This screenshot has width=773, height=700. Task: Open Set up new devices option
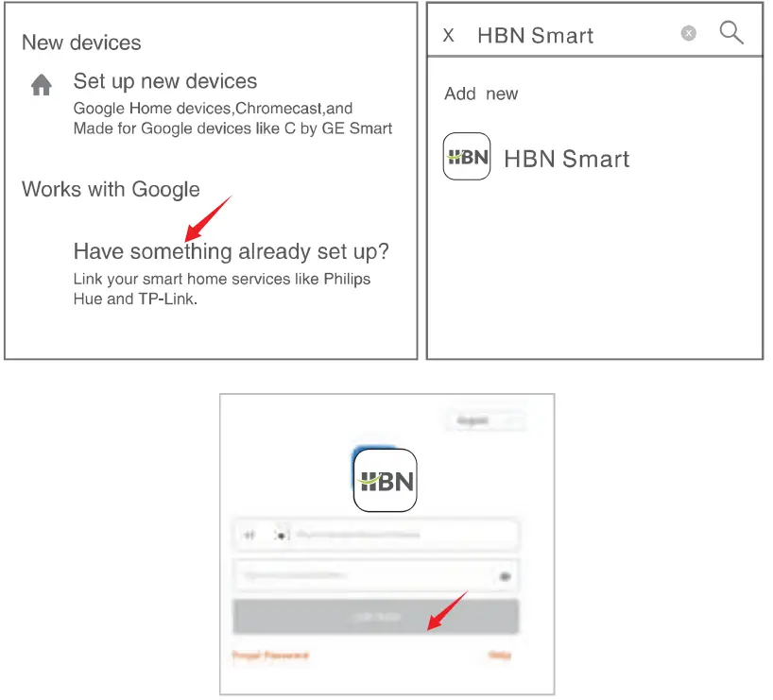tap(165, 81)
